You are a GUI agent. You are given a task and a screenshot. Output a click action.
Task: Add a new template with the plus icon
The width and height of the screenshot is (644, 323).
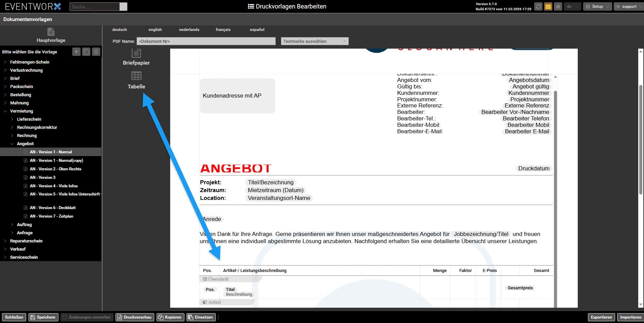coord(76,52)
